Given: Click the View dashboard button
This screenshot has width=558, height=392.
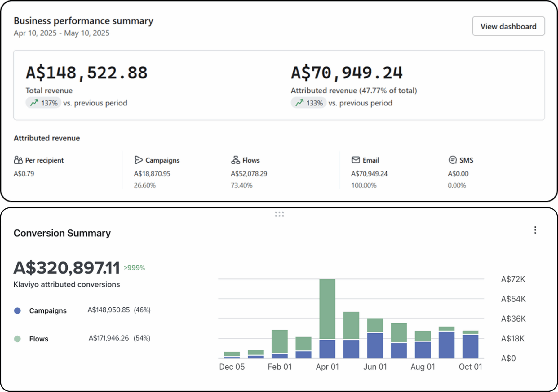Looking at the screenshot, I should click(x=508, y=26).
